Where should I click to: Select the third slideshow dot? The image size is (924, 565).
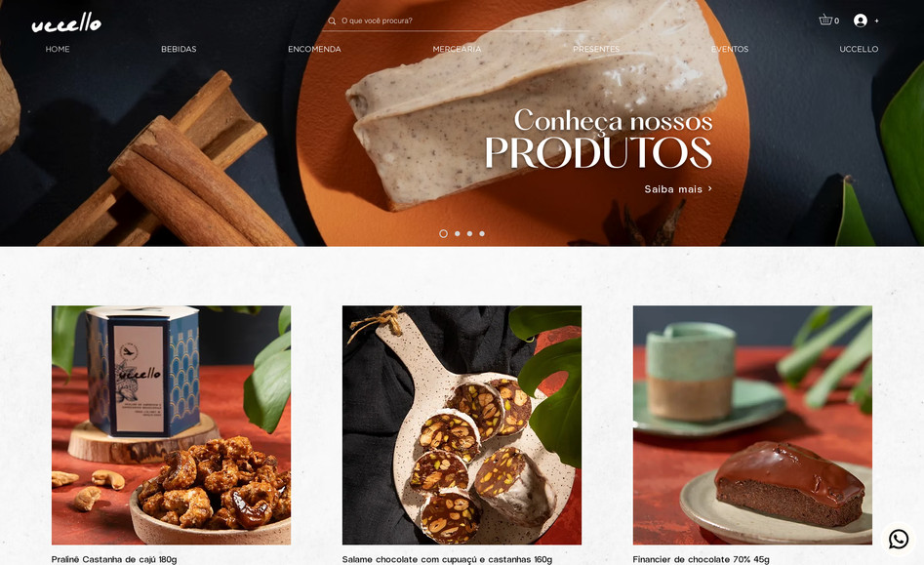pyautogui.click(x=469, y=234)
